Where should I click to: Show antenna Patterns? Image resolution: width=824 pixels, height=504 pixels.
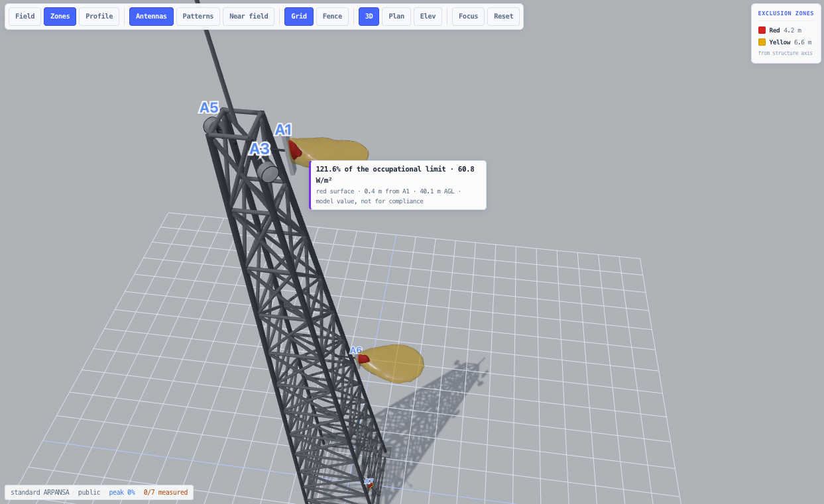[x=198, y=17]
